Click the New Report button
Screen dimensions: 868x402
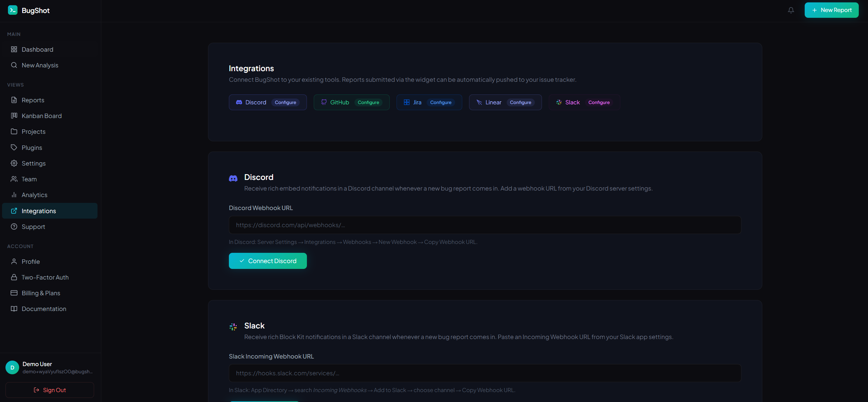831,10
